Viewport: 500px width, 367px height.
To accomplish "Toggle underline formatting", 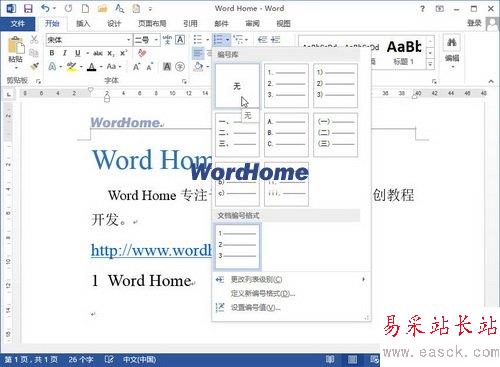I will (78, 53).
